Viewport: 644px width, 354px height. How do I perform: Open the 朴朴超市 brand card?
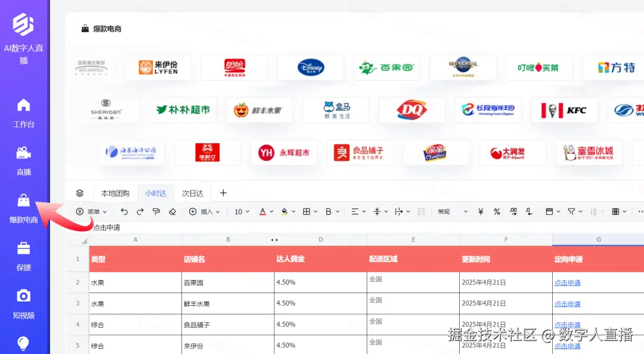183,110
